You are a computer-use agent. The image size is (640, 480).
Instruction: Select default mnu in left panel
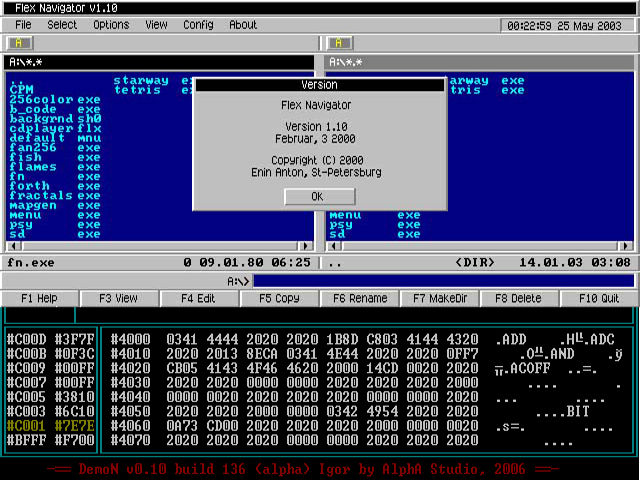[x=55, y=138]
